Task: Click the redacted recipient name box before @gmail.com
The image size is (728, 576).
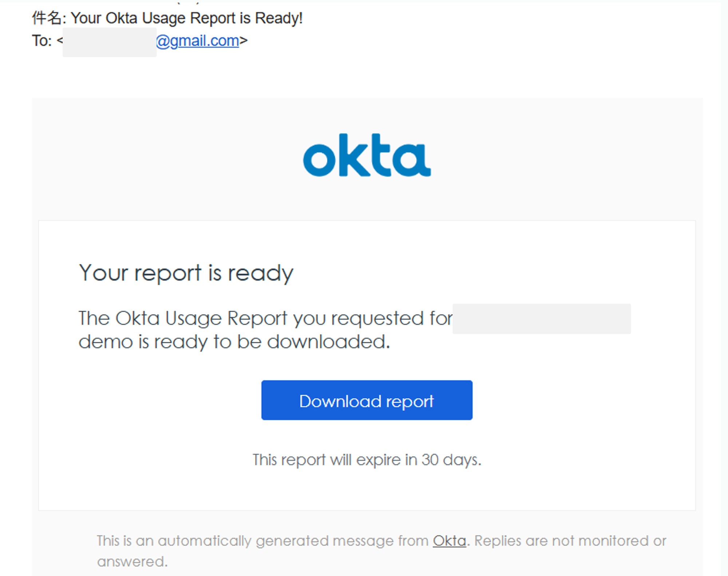Action: click(109, 42)
